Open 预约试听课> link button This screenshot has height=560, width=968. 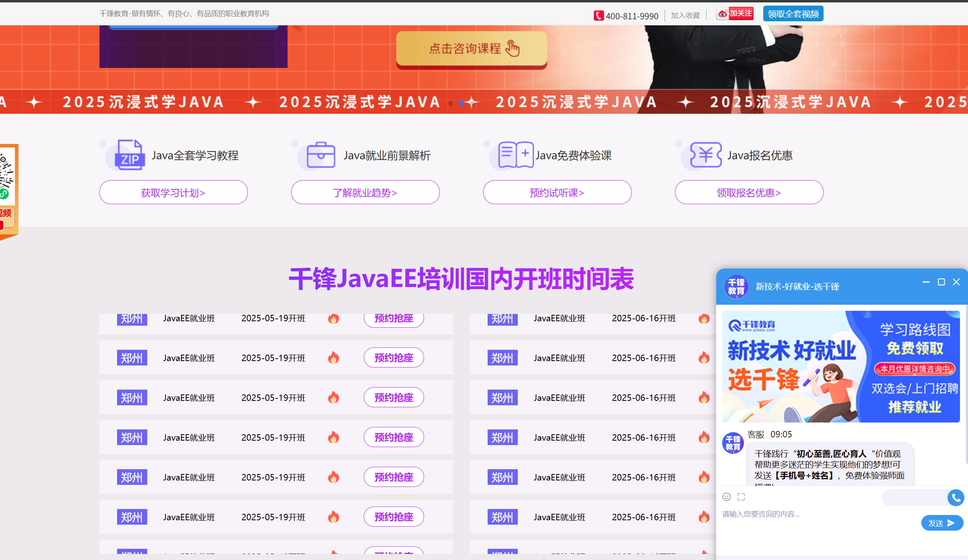pos(557,193)
